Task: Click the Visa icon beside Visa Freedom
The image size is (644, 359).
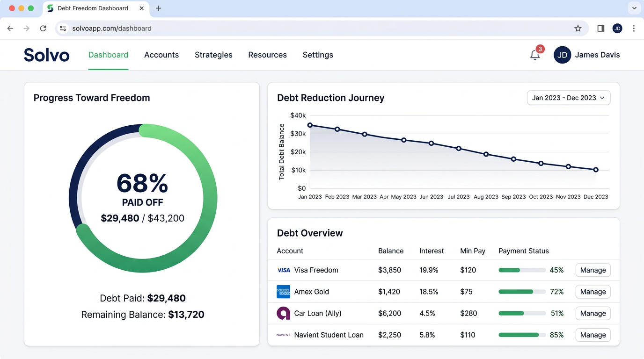Action: coord(283,270)
